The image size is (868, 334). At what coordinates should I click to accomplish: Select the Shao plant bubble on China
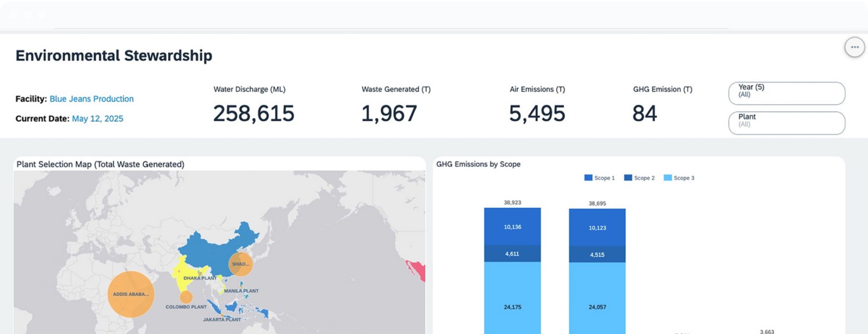tap(241, 264)
